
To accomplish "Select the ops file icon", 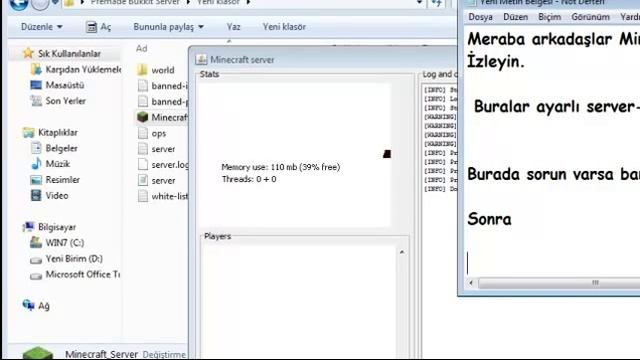I will tap(142, 133).
